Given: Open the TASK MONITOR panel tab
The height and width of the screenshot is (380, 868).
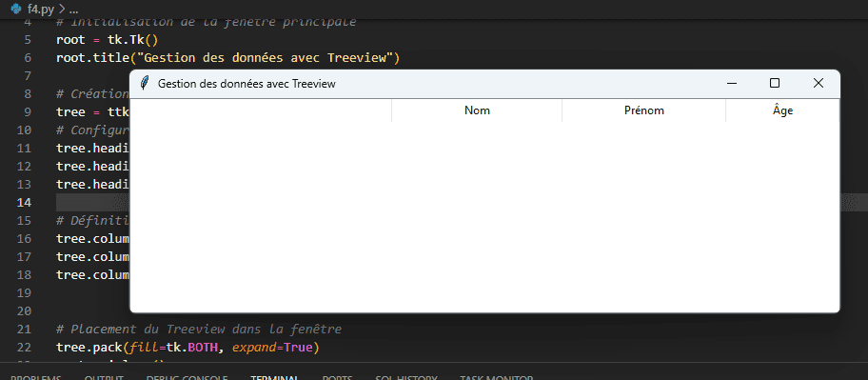Looking at the screenshot, I should (496, 378).
